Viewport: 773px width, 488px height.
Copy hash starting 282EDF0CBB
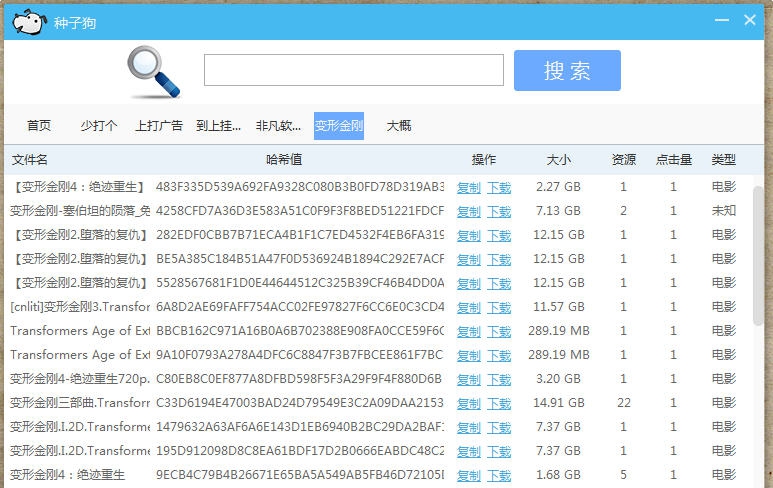point(469,236)
